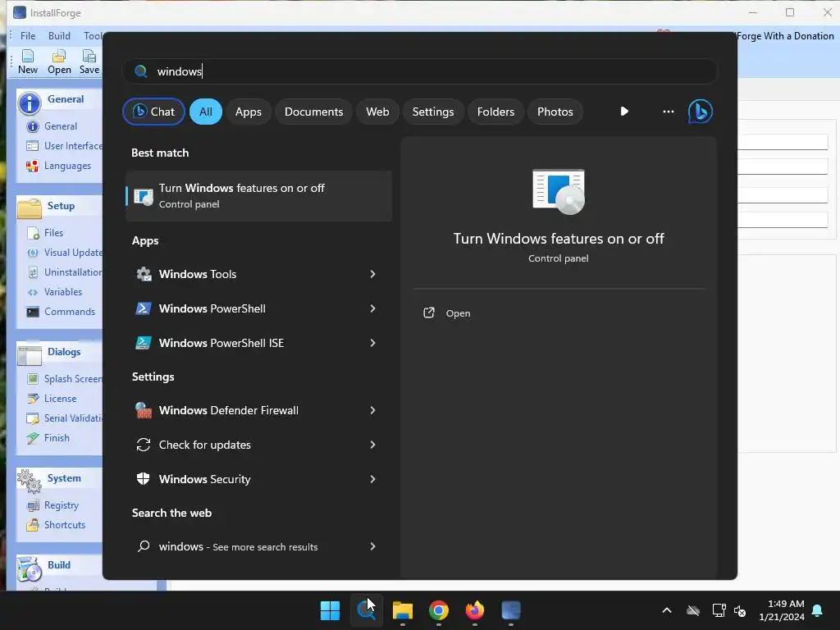Click the Save icon in InstallForge toolbar
This screenshot has height=630, width=840.
(x=89, y=56)
